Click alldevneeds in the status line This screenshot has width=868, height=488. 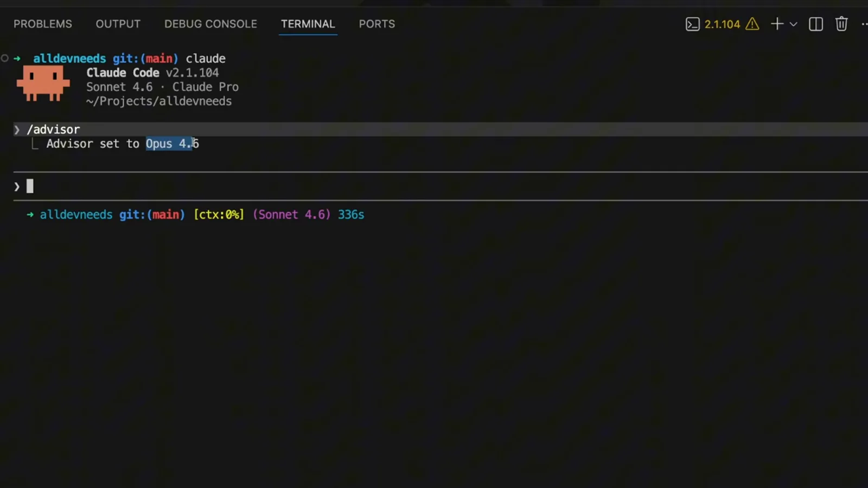(x=76, y=215)
